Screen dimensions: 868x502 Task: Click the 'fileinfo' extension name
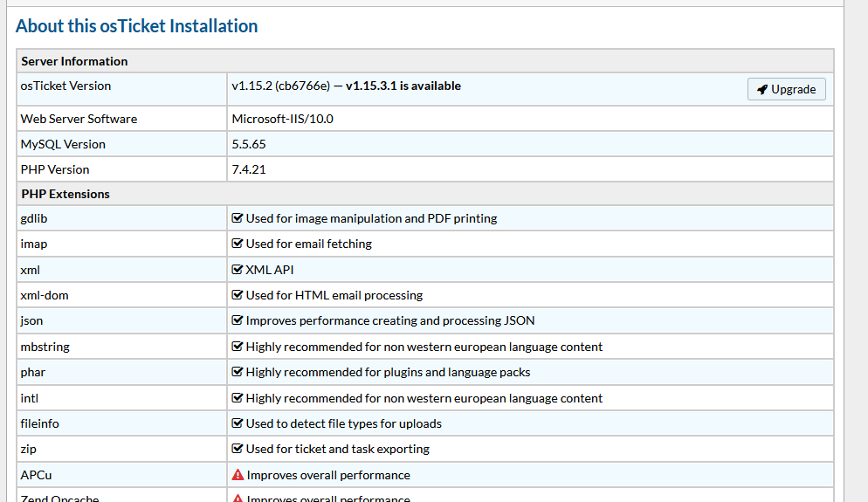(39, 424)
